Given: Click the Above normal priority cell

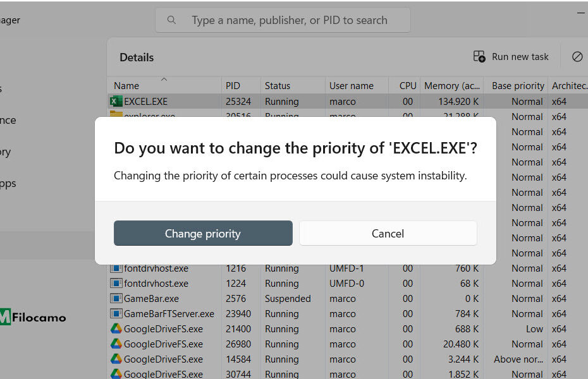Looking at the screenshot, I should pos(518,359).
